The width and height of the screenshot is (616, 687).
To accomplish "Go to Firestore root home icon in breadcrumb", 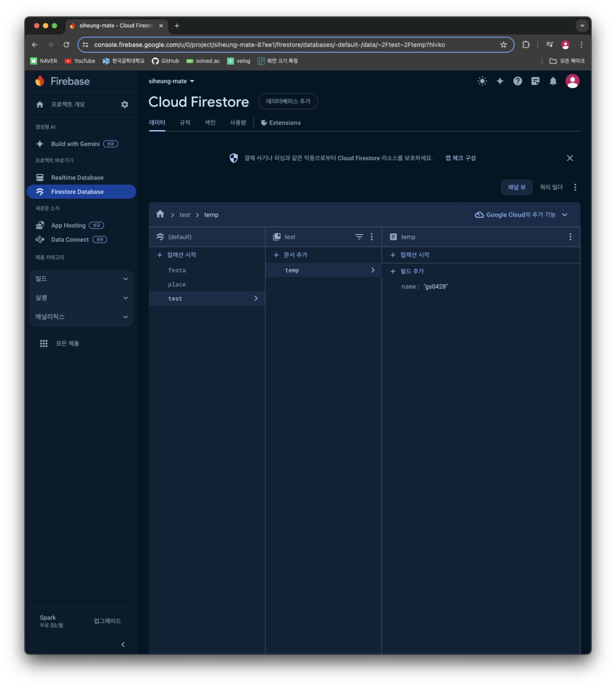I will click(x=160, y=214).
